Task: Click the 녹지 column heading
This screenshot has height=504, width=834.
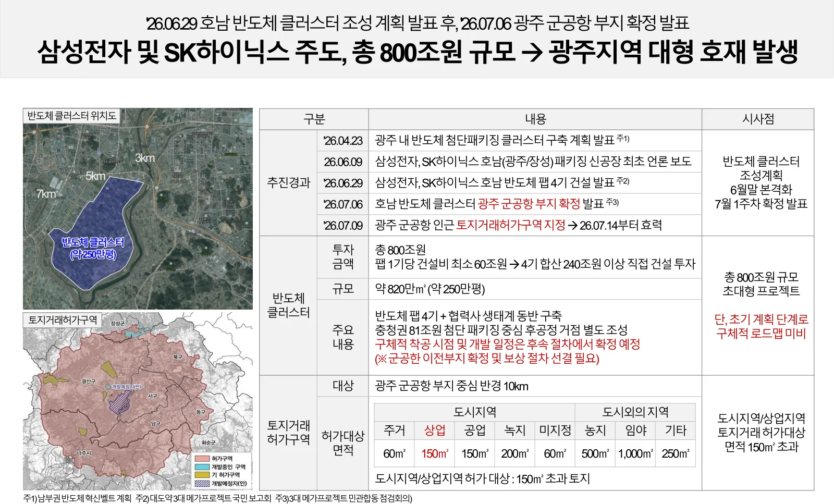Action: (x=514, y=431)
